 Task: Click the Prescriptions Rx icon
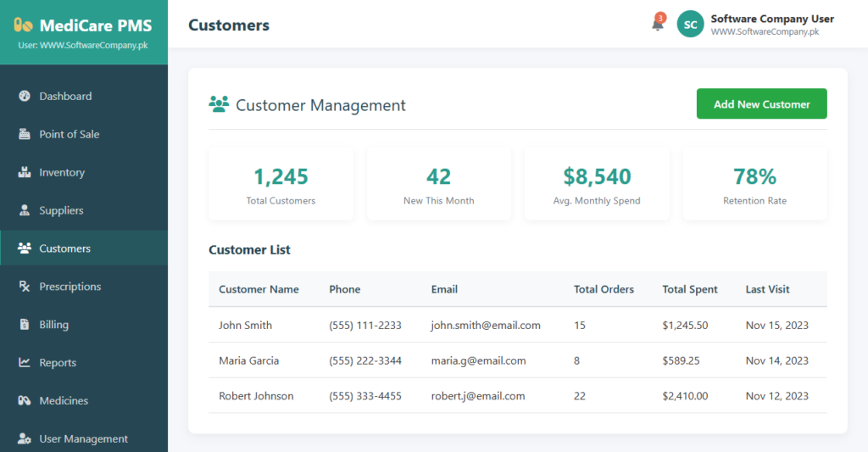click(x=25, y=287)
